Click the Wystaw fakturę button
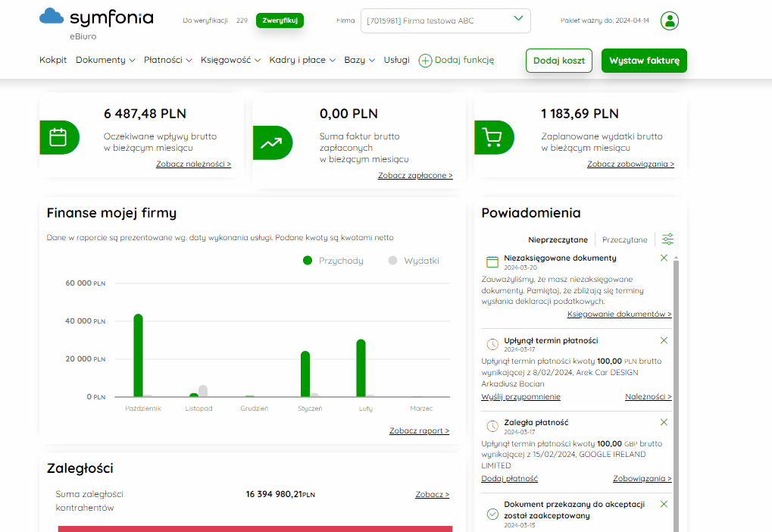Image resolution: width=772 pixels, height=532 pixels. [644, 61]
